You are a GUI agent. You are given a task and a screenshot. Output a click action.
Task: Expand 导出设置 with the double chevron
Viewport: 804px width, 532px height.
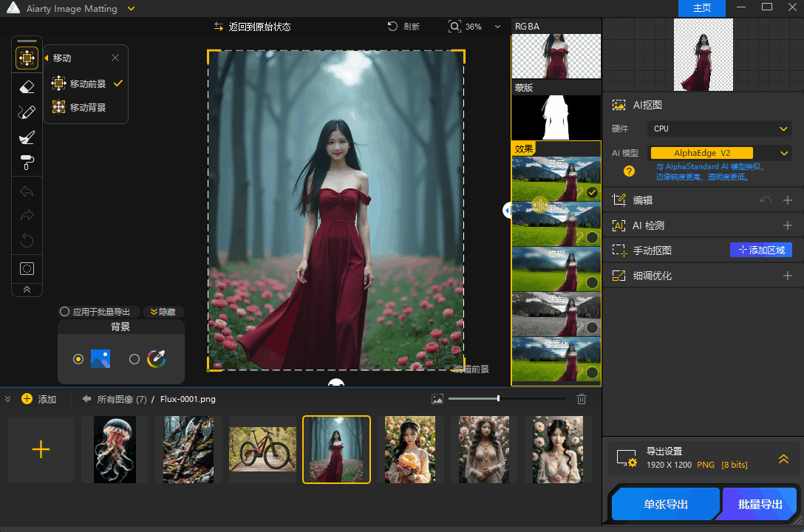[x=783, y=460]
